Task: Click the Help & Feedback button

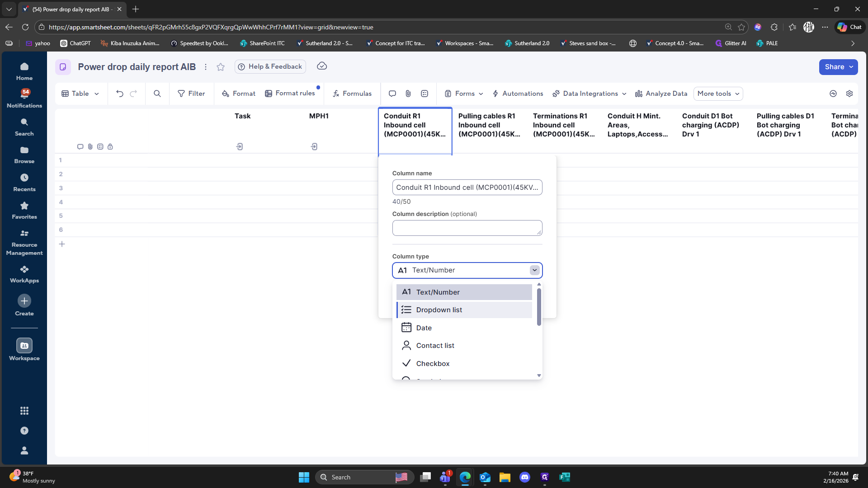Action: pos(270,67)
